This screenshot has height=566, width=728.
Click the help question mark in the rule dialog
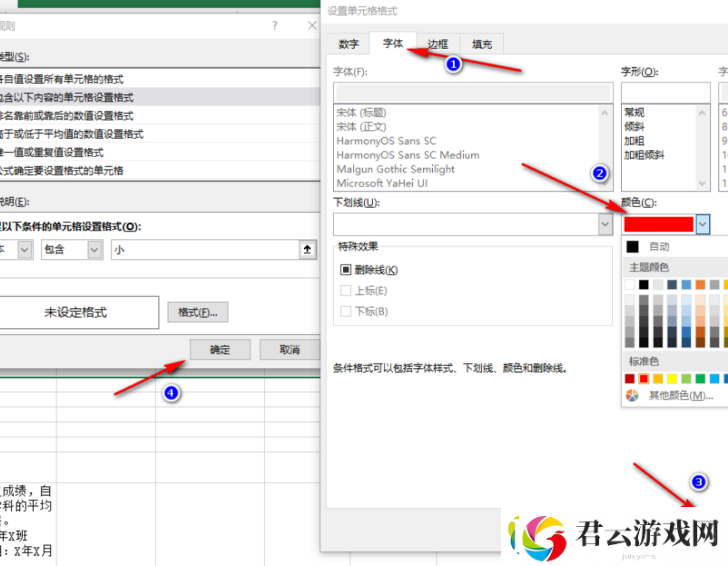(275, 25)
